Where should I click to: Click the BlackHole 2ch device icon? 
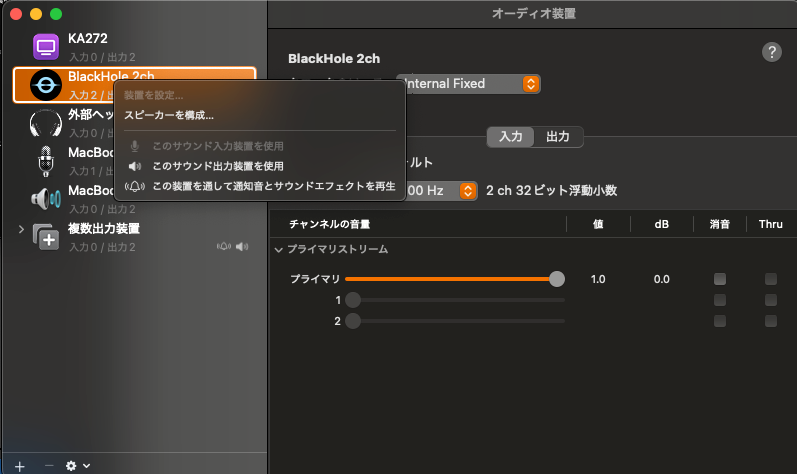[x=46, y=85]
